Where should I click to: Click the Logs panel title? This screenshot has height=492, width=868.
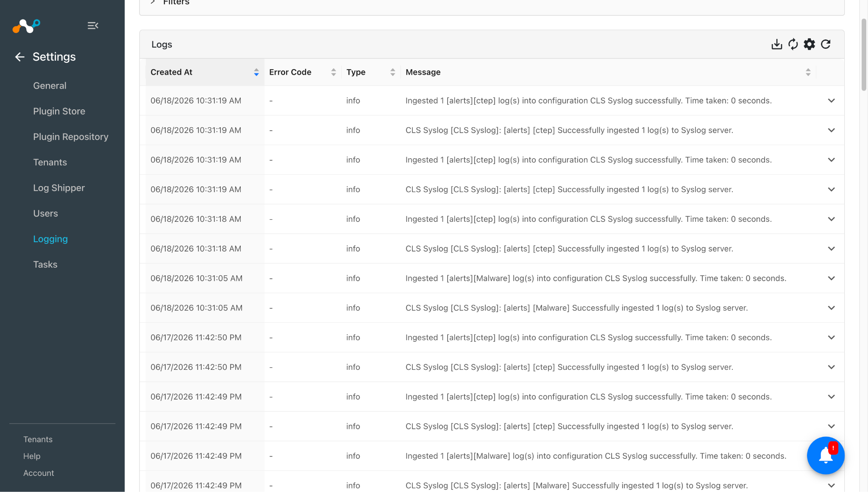(x=161, y=45)
